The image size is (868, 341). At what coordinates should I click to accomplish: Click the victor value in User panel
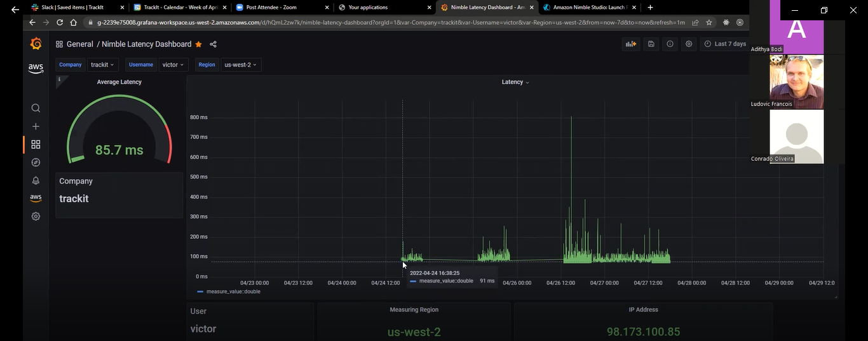[x=203, y=329]
